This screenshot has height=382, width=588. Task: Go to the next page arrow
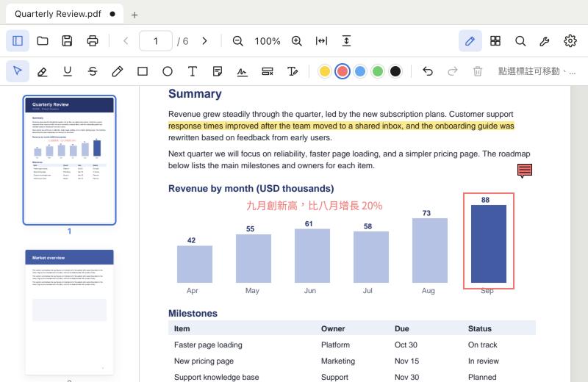(x=204, y=41)
